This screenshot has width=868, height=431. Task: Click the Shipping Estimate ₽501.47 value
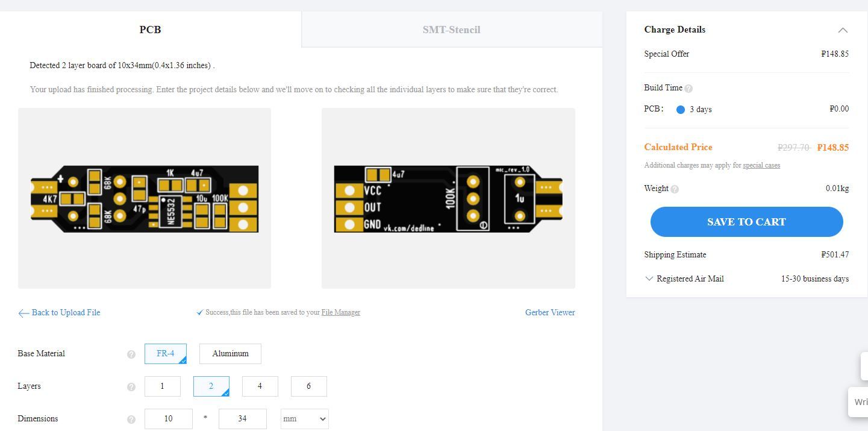(835, 255)
